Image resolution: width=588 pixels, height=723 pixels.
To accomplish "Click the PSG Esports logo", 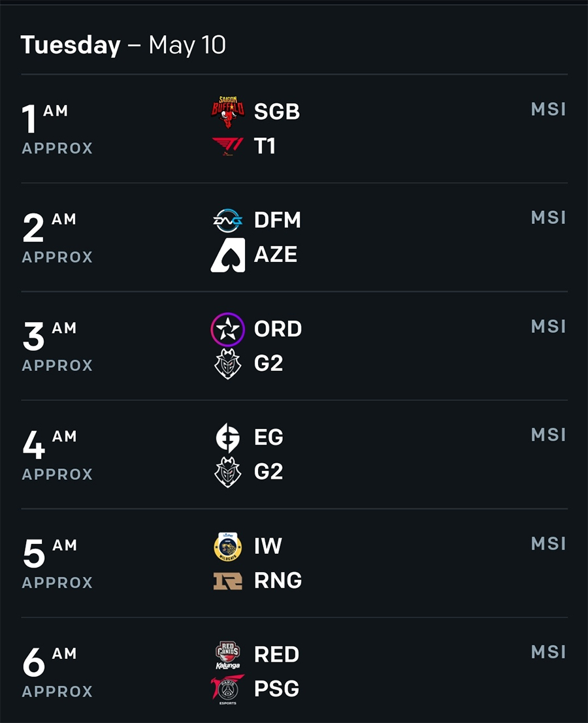I will click(228, 690).
